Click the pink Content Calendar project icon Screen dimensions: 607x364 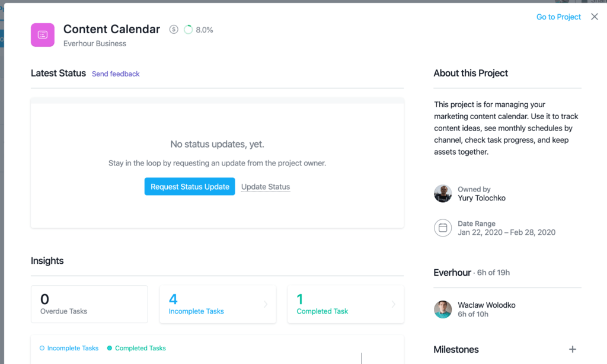tap(42, 36)
